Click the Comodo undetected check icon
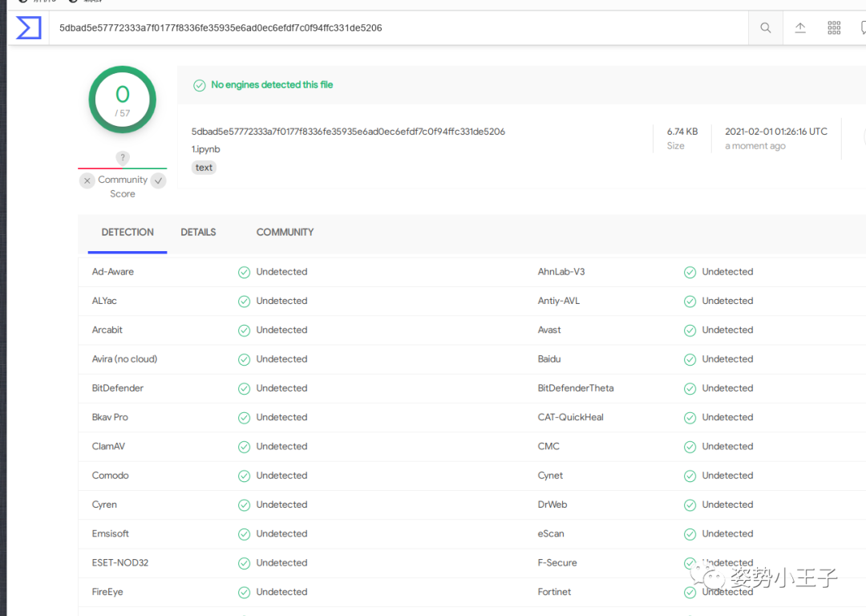866x616 pixels. 244,476
